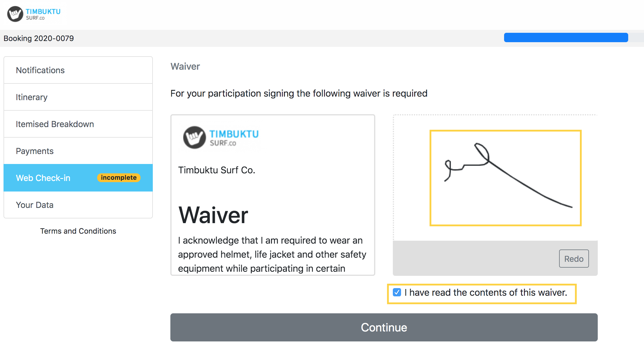Open Terms and Conditions link

point(78,231)
